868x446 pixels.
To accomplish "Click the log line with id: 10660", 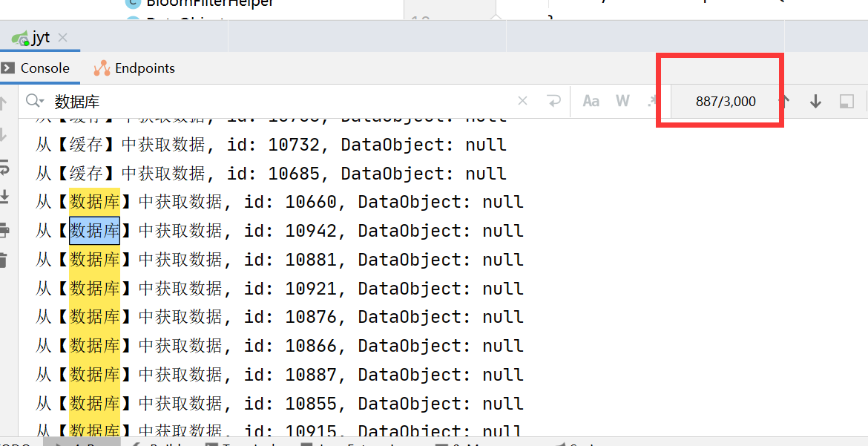I will pos(280,202).
